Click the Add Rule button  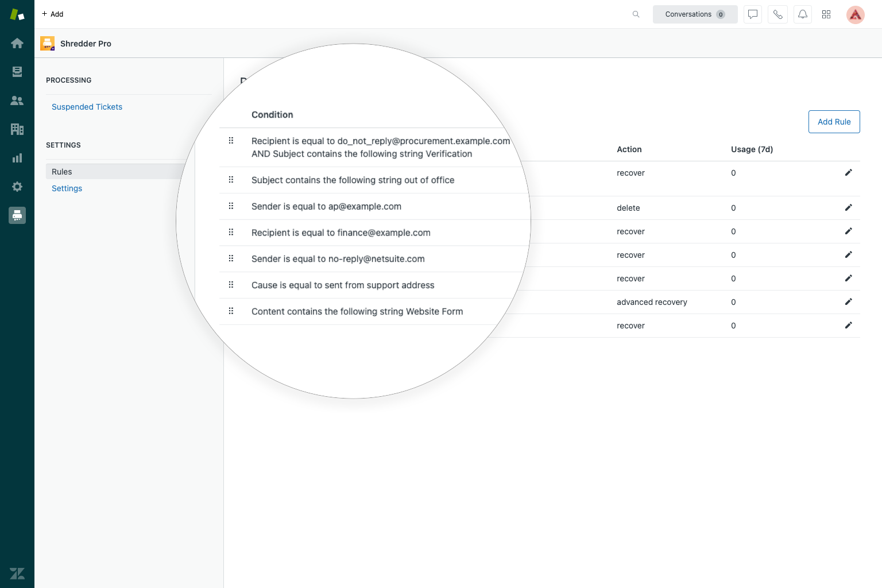point(834,122)
